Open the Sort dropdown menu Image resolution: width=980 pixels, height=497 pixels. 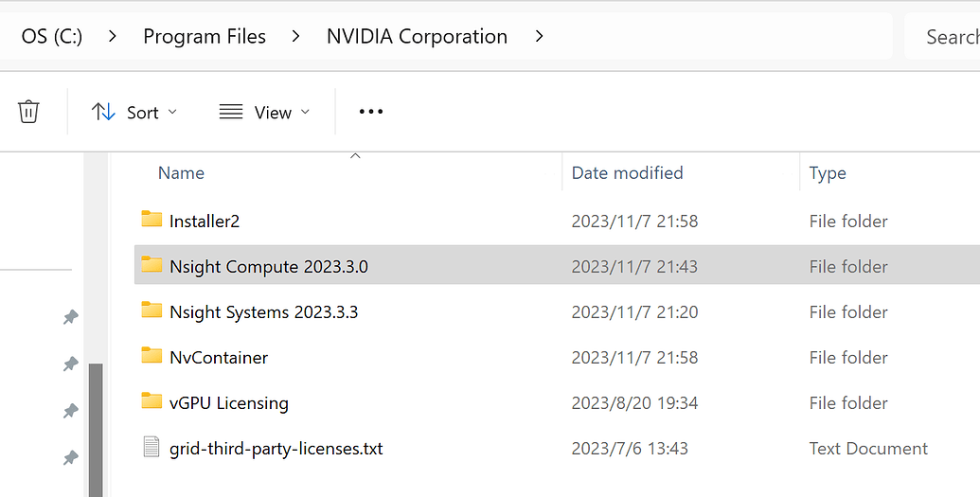pyautogui.click(x=134, y=112)
